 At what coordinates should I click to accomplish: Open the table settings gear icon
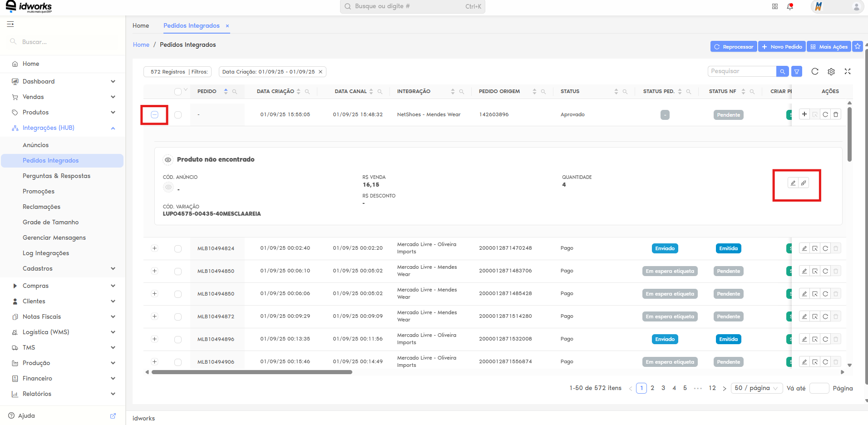point(831,71)
